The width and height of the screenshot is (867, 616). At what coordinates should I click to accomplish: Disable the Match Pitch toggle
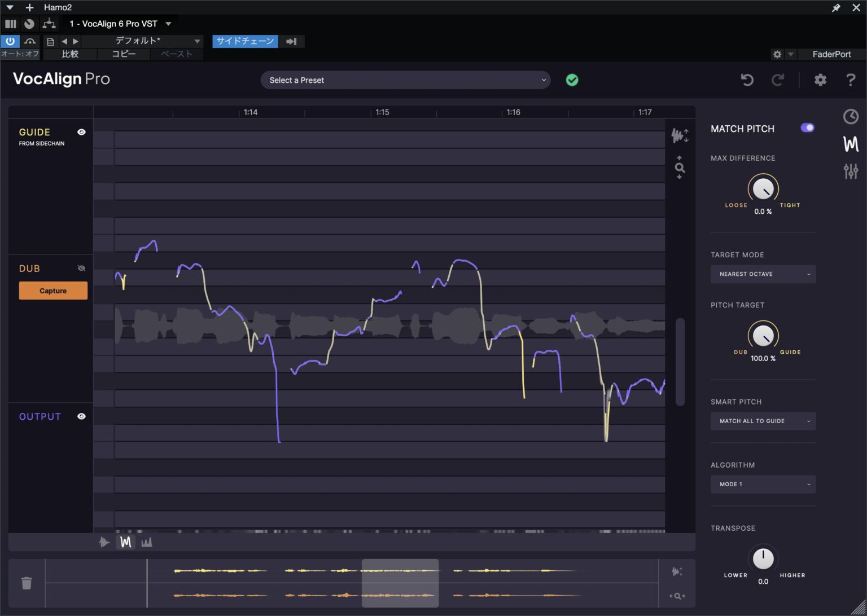807,127
